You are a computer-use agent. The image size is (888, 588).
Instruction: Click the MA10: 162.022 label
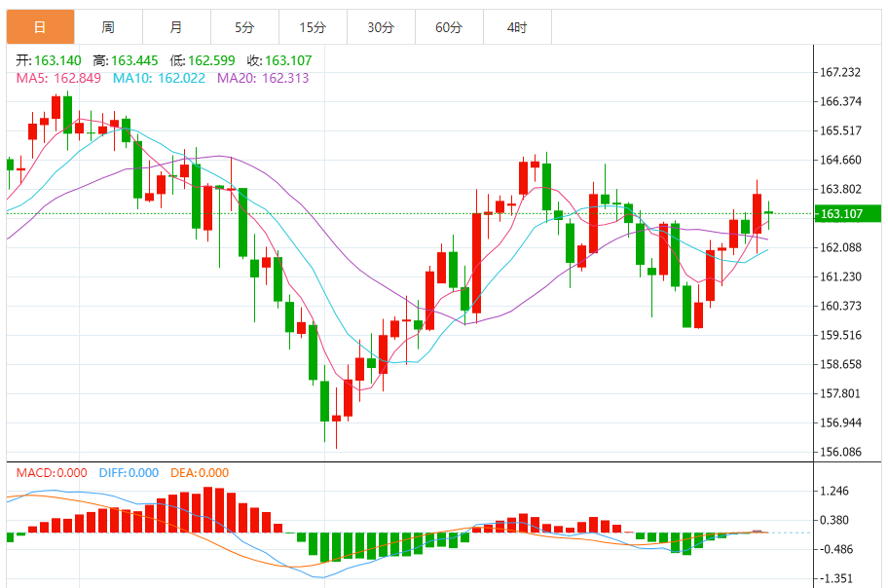[159, 78]
